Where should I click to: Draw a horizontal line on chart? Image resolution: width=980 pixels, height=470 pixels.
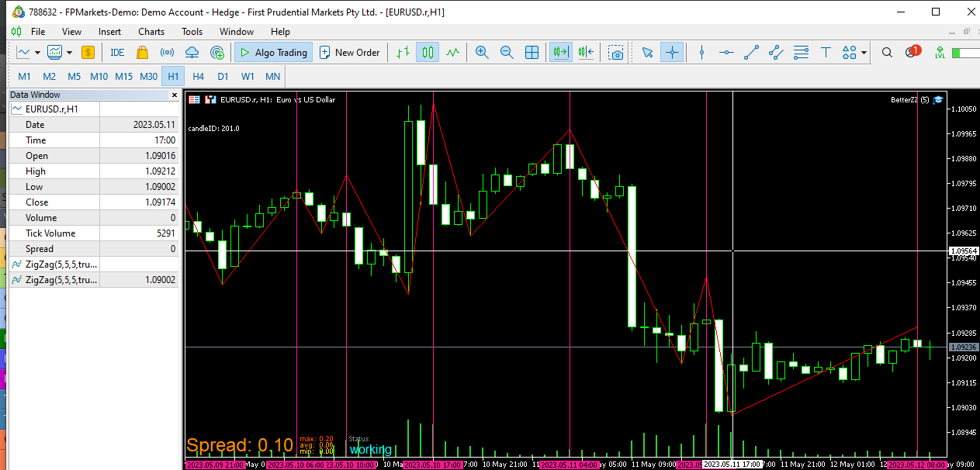pos(726,53)
